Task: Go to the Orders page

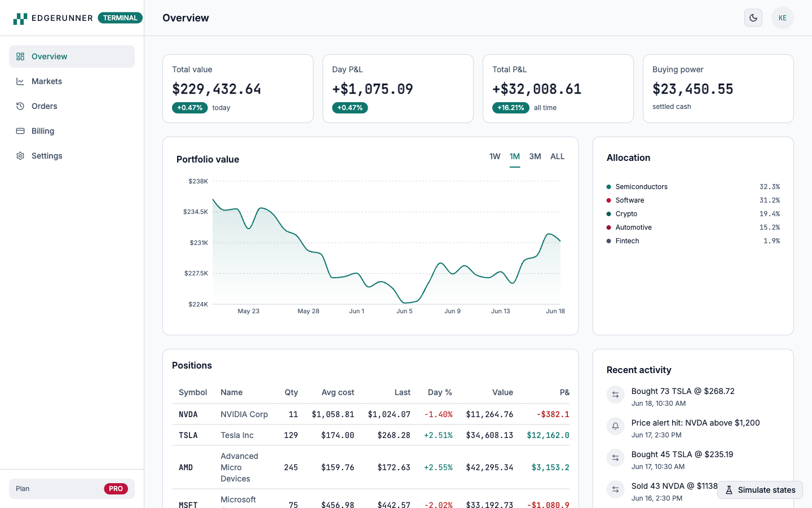Action: tap(72, 106)
